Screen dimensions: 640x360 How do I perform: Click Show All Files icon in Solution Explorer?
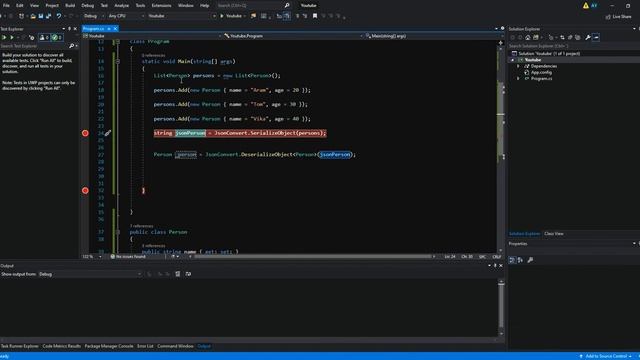coord(578,37)
